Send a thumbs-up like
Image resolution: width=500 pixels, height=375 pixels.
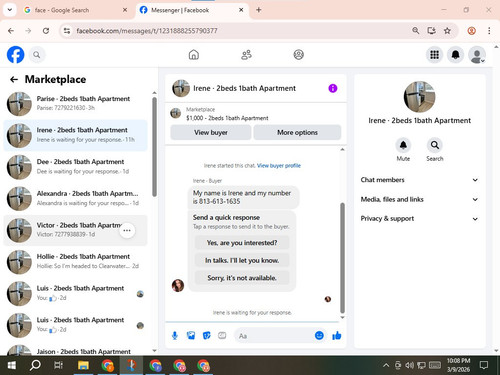(337, 336)
